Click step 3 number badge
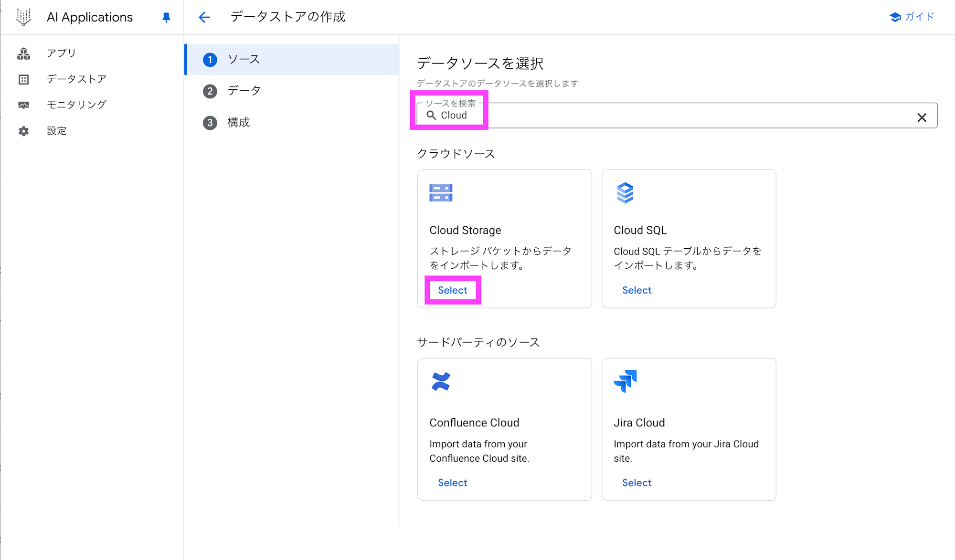The height and width of the screenshot is (560, 955). coord(210,123)
